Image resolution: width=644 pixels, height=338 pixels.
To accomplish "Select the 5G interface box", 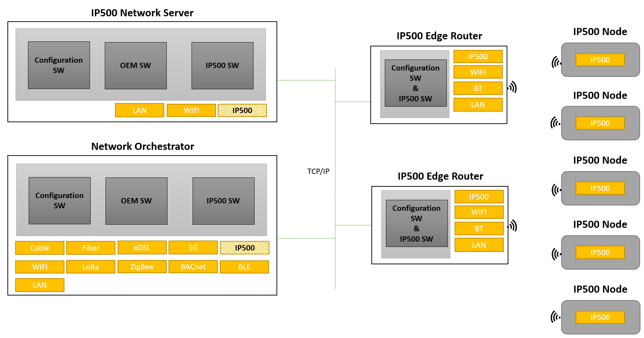I will coord(193,247).
